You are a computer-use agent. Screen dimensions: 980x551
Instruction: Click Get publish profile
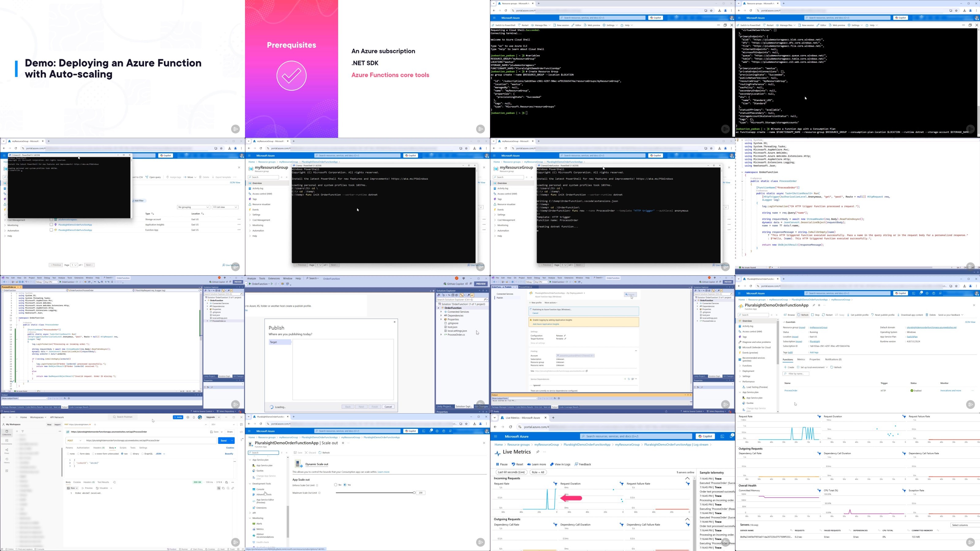pos(858,315)
